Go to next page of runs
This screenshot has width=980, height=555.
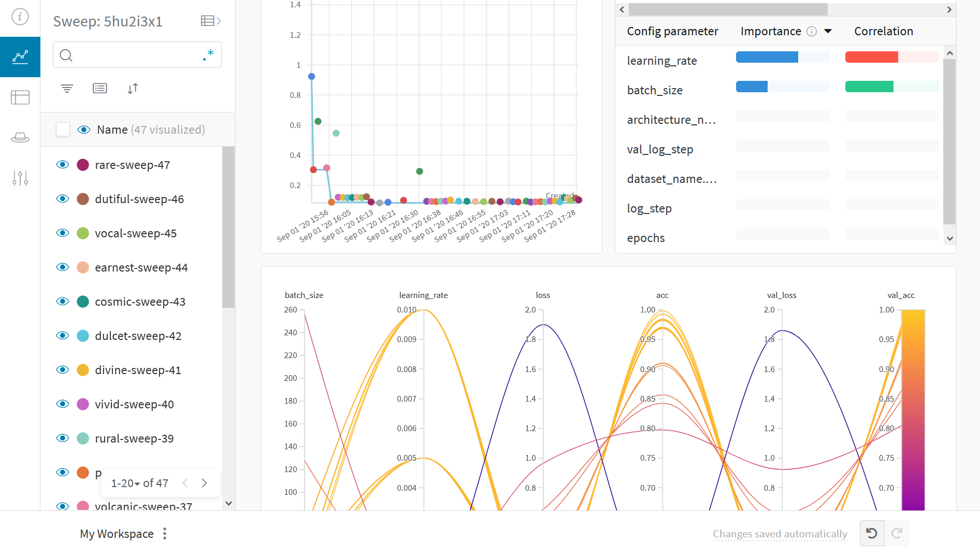click(x=205, y=483)
